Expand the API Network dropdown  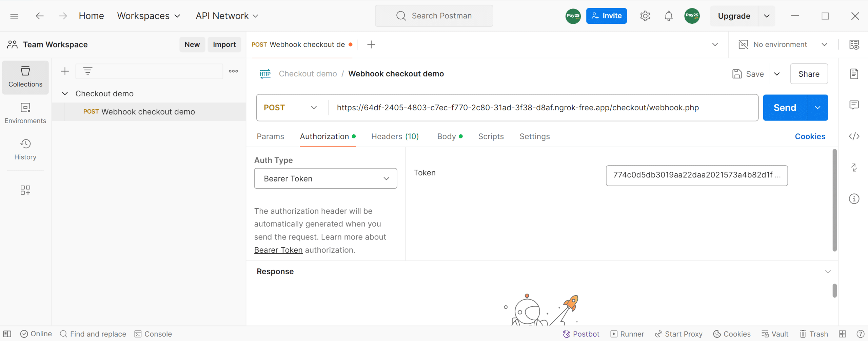[227, 16]
